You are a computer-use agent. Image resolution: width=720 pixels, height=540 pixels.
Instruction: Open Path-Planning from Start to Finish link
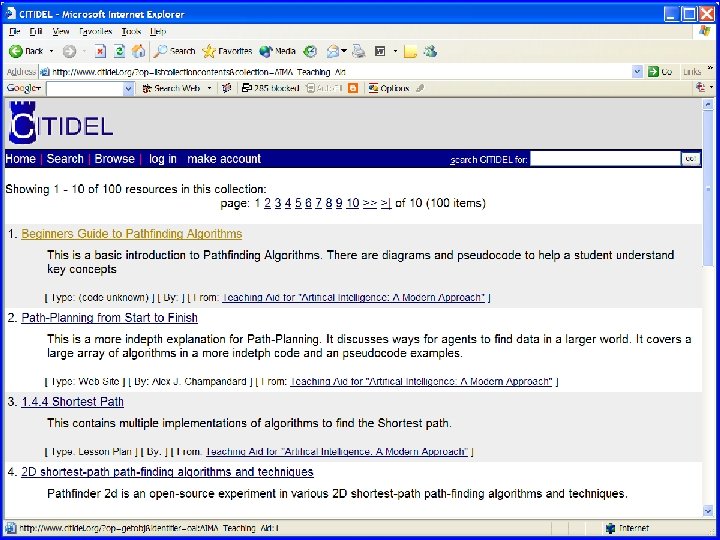[109, 318]
